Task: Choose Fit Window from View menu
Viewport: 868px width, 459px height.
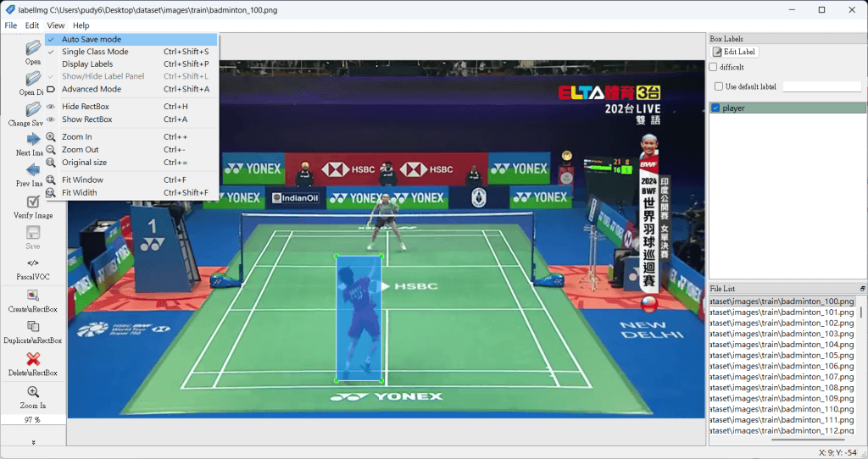Action: click(x=82, y=180)
